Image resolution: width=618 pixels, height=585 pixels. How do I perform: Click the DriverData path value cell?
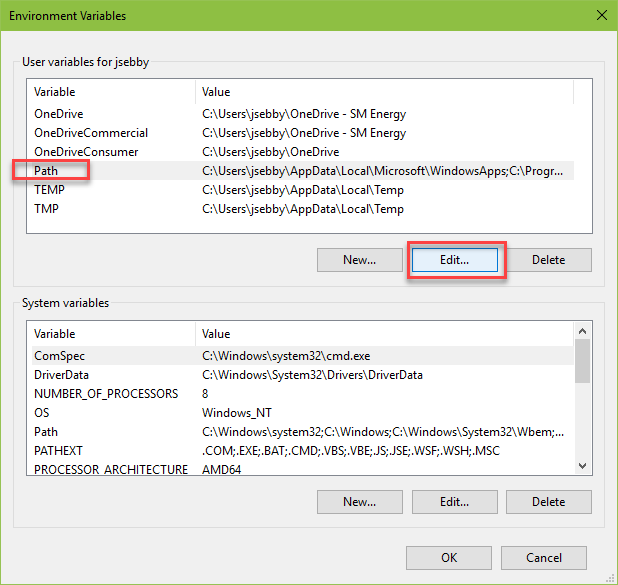click(x=312, y=375)
